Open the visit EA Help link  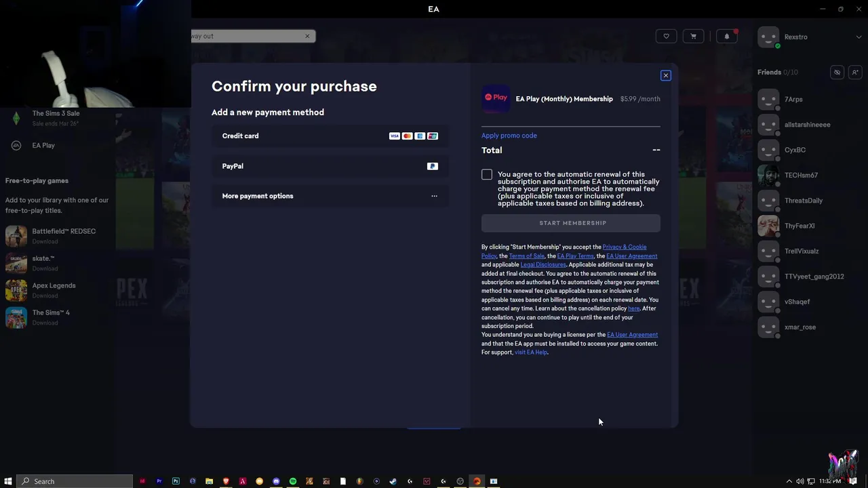coord(531,352)
